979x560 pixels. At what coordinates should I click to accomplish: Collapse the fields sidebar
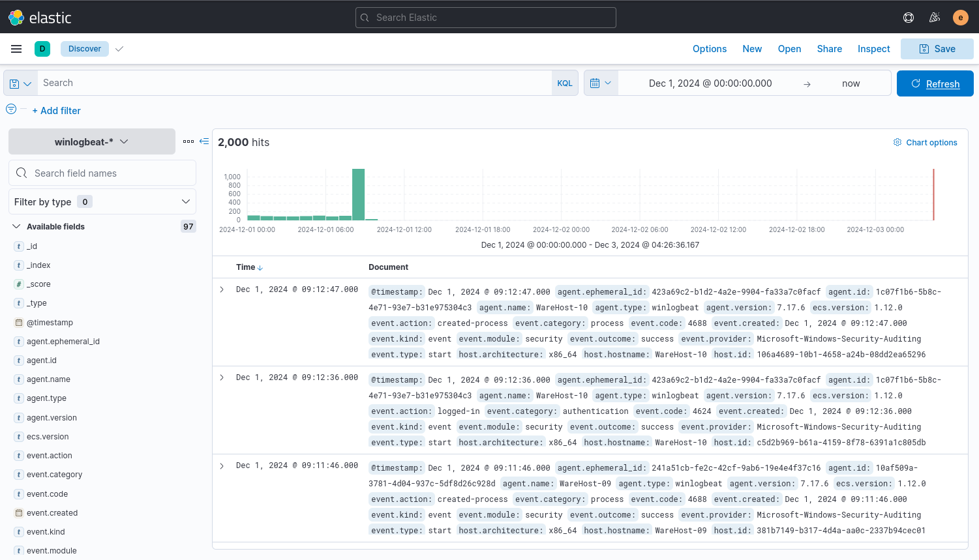[x=204, y=141]
